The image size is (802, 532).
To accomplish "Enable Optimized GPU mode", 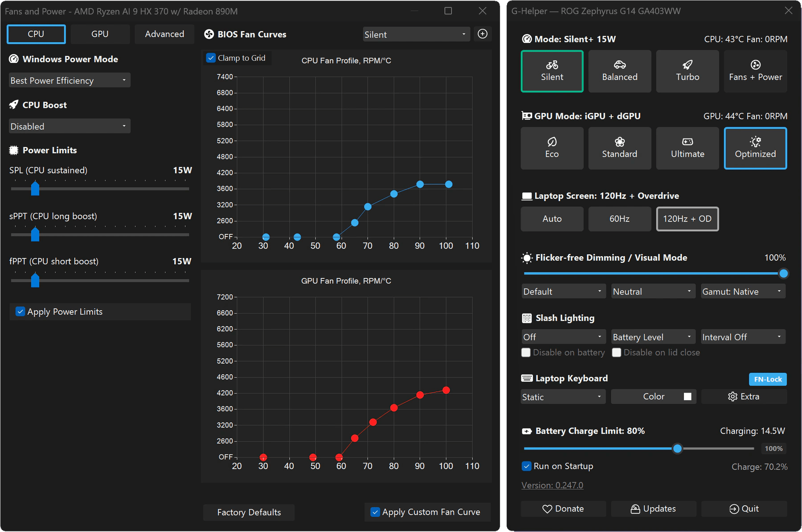I will coord(756,148).
